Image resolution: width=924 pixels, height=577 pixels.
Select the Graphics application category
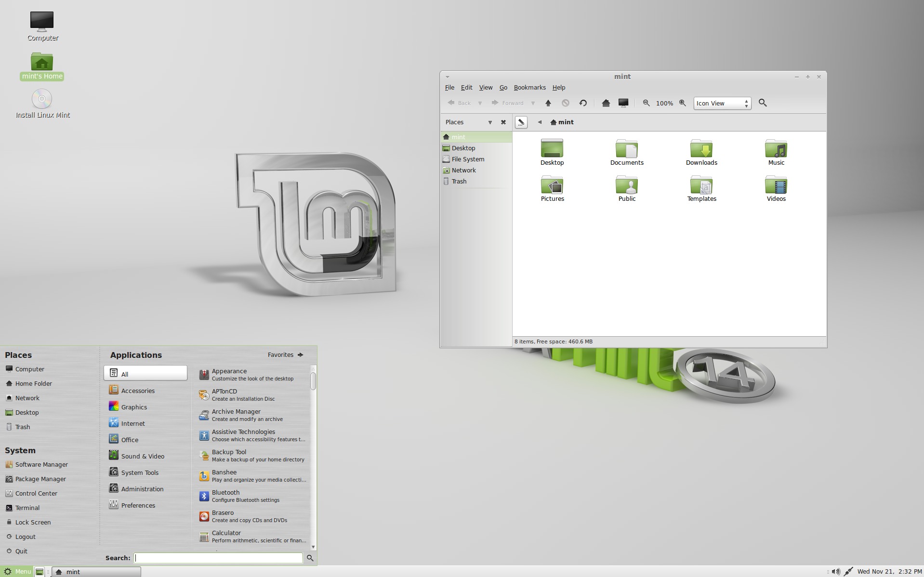(x=134, y=407)
